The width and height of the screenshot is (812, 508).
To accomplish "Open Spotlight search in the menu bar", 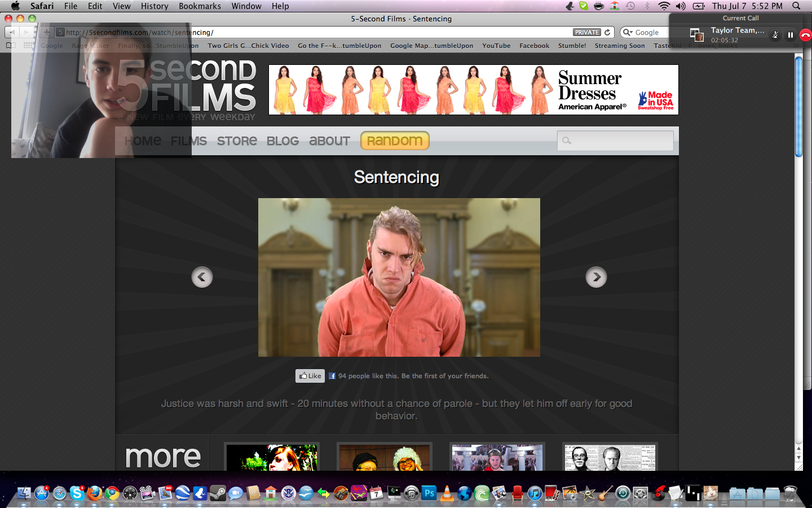I will [x=796, y=6].
